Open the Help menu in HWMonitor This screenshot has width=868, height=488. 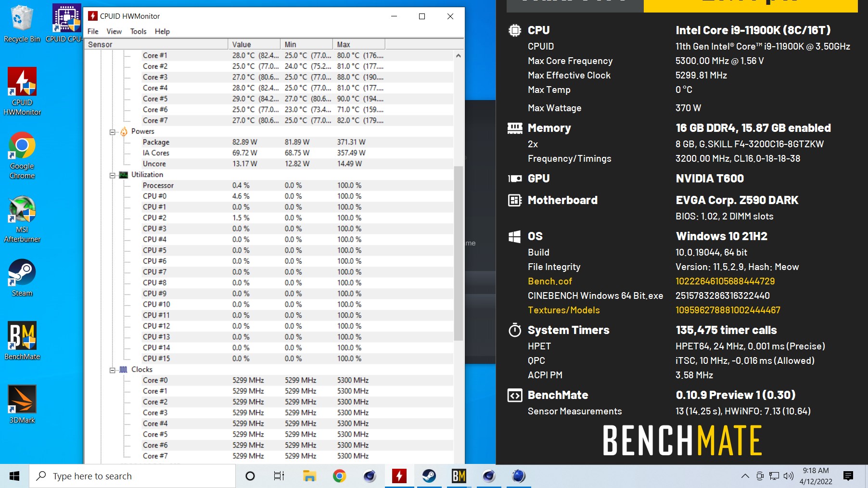162,31
